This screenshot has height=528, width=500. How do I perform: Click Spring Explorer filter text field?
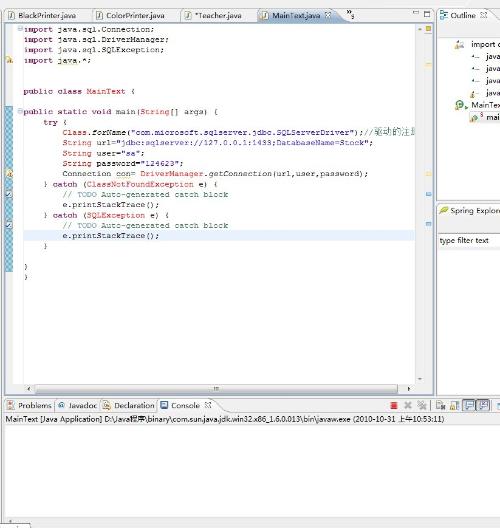pos(469,240)
